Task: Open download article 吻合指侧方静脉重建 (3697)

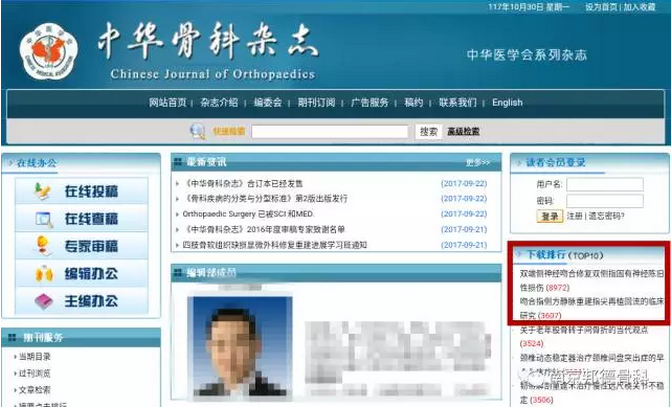Action: tap(591, 308)
